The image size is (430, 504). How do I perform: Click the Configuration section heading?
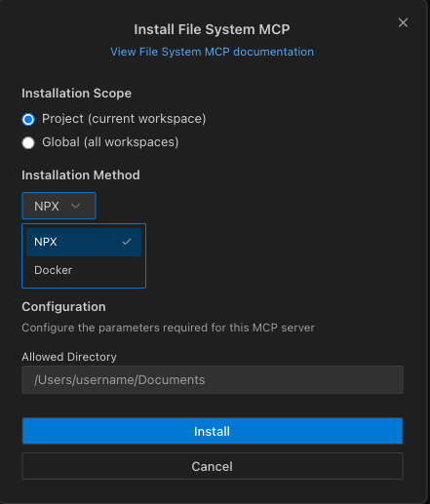point(63,307)
